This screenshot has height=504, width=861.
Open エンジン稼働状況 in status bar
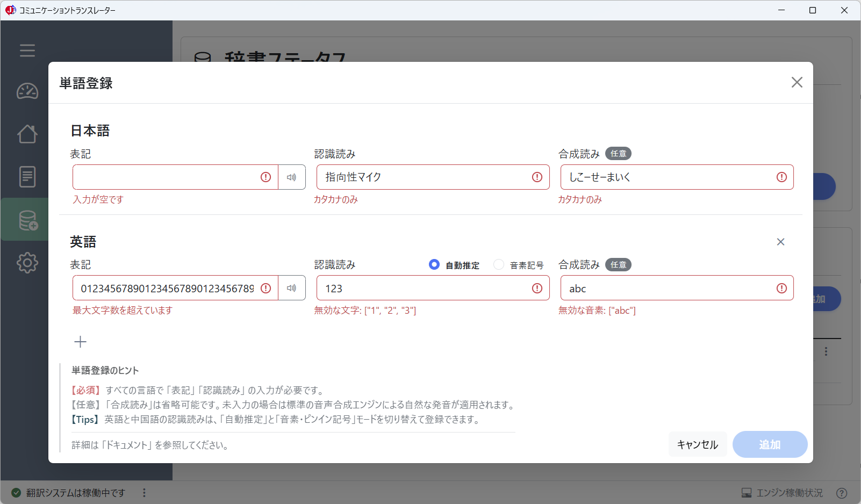(x=782, y=493)
